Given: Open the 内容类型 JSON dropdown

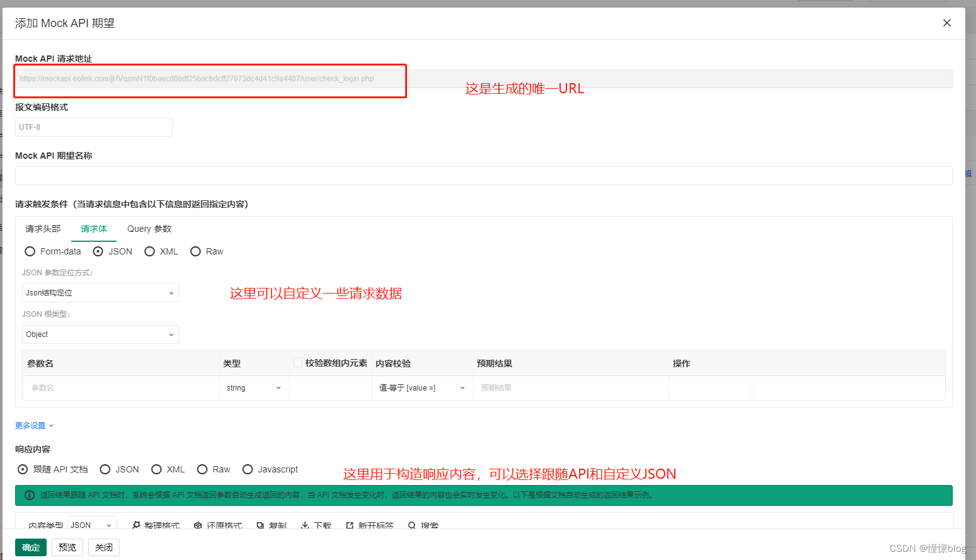Looking at the screenshot, I should [x=92, y=525].
